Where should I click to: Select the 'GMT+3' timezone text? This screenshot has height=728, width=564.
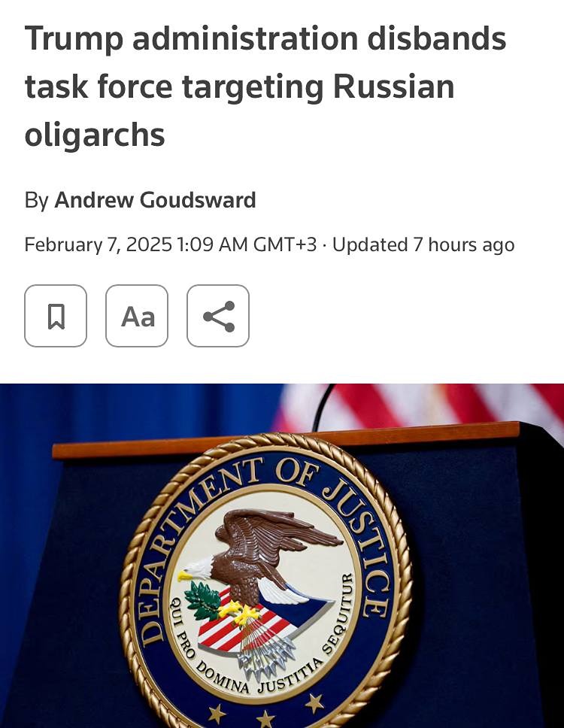285,244
